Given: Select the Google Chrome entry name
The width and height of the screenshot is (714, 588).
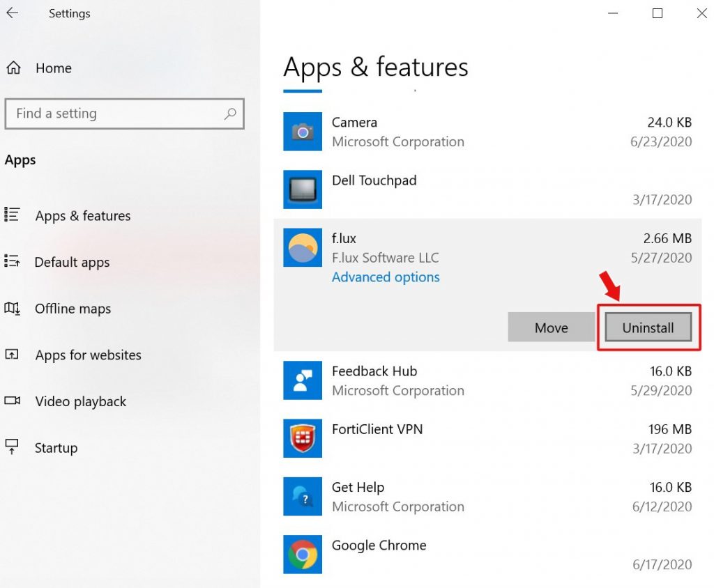Looking at the screenshot, I should click(379, 546).
